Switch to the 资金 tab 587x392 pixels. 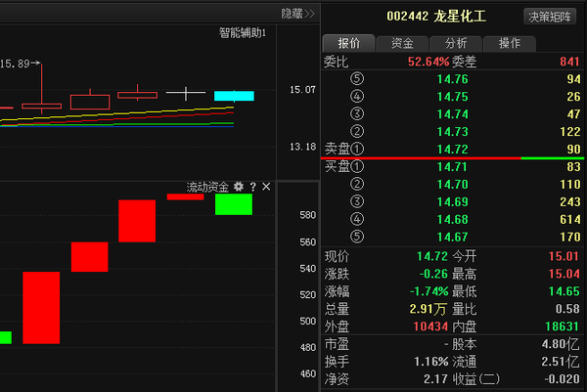pos(402,43)
